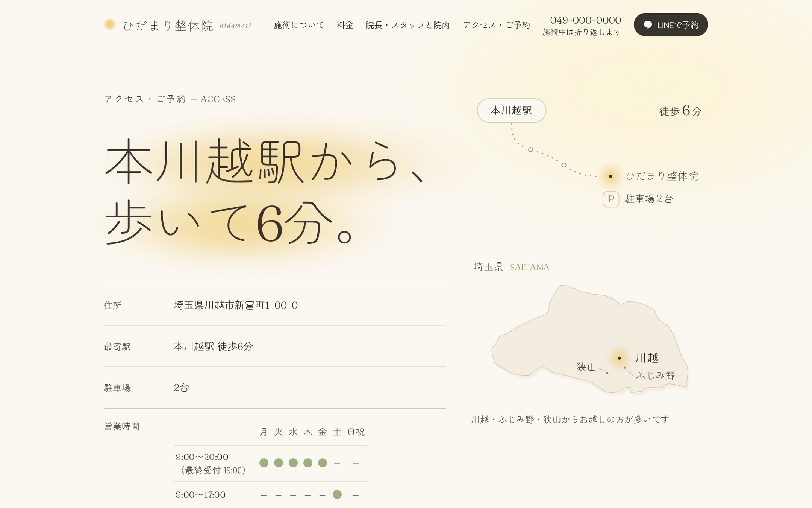Click the 月 column header in hours table
The width and height of the screenshot is (812, 508).
pyautogui.click(x=264, y=432)
